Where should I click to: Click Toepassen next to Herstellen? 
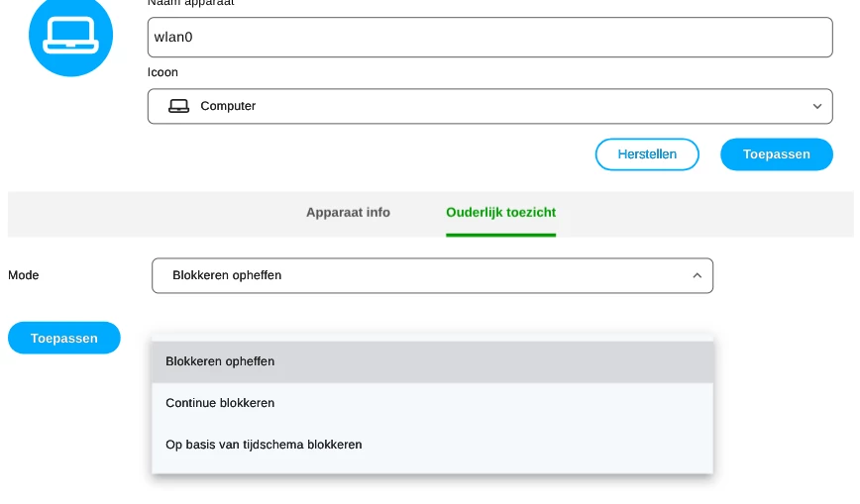tap(776, 154)
